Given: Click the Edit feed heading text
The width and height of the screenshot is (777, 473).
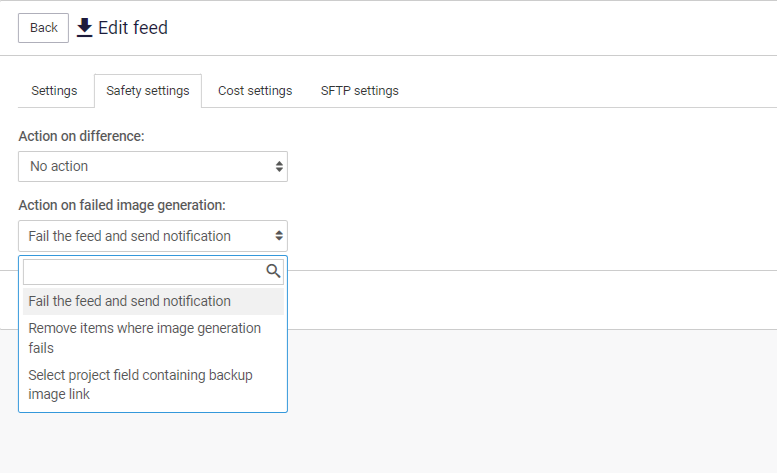Looking at the screenshot, I should point(133,28).
